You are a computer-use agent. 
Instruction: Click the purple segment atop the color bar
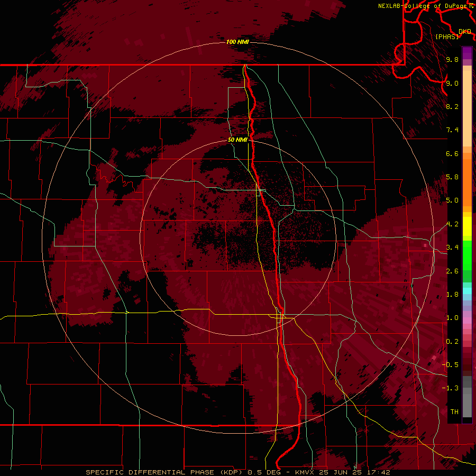[467, 53]
